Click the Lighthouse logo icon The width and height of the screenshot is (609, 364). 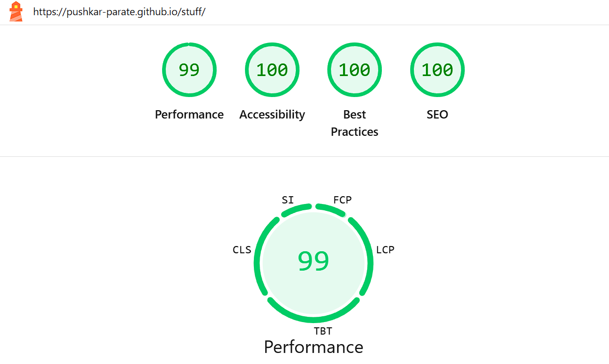click(x=16, y=12)
